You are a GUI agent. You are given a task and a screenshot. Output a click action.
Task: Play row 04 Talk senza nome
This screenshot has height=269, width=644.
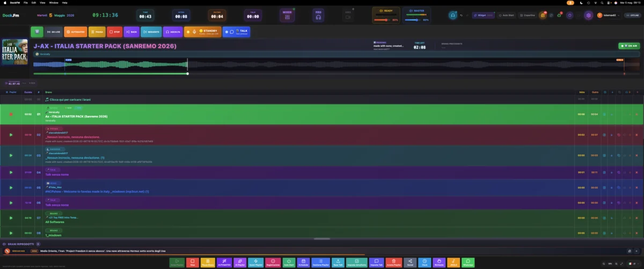pos(11,172)
